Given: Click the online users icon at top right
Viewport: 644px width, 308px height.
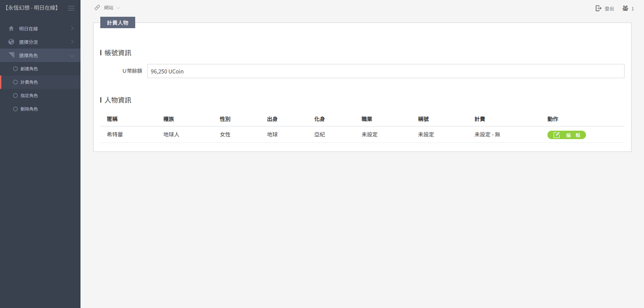Looking at the screenshot, I should (625, 8).
